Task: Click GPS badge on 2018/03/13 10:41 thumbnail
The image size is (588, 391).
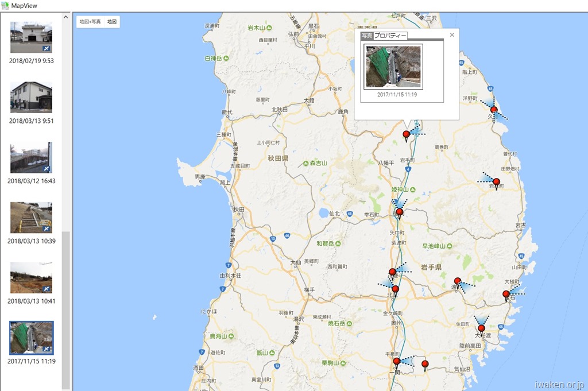Action: [46, 289]
